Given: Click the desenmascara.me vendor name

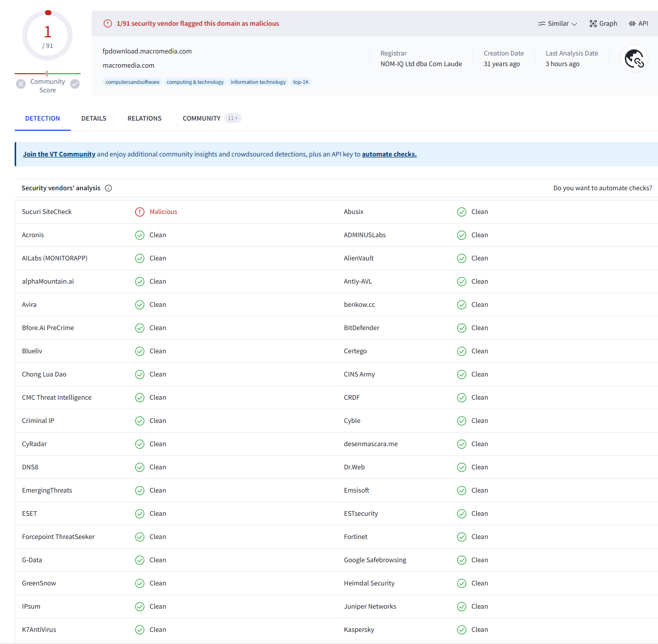Looking at the screenshot, I should tap(371, 444).
